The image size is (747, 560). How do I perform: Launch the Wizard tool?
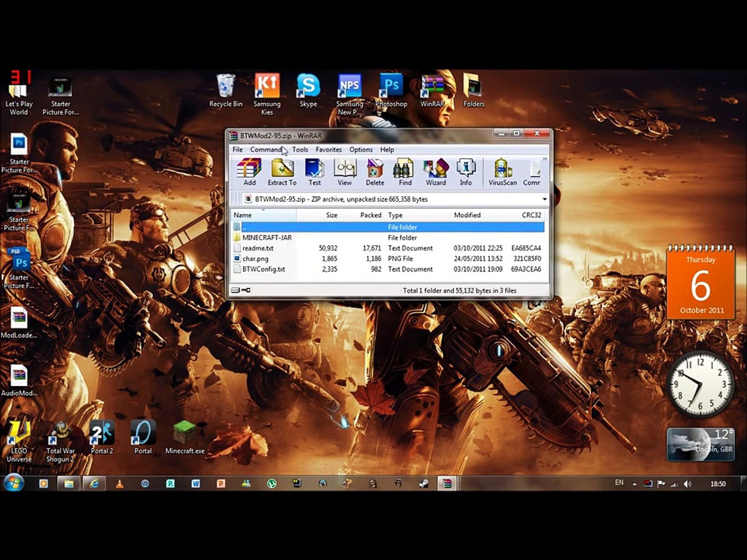436,173
